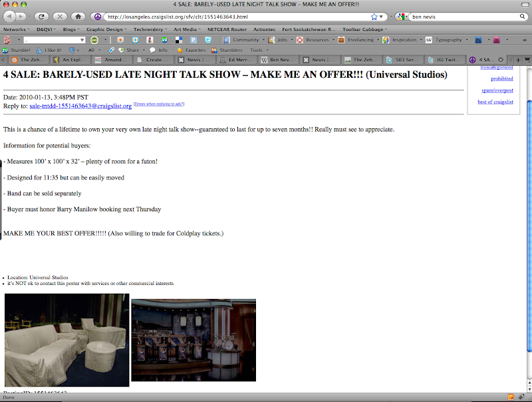Open the NETGEAR Router bookmark
The height and width of the screenshot is (402, 532).
tap(227, 29)
